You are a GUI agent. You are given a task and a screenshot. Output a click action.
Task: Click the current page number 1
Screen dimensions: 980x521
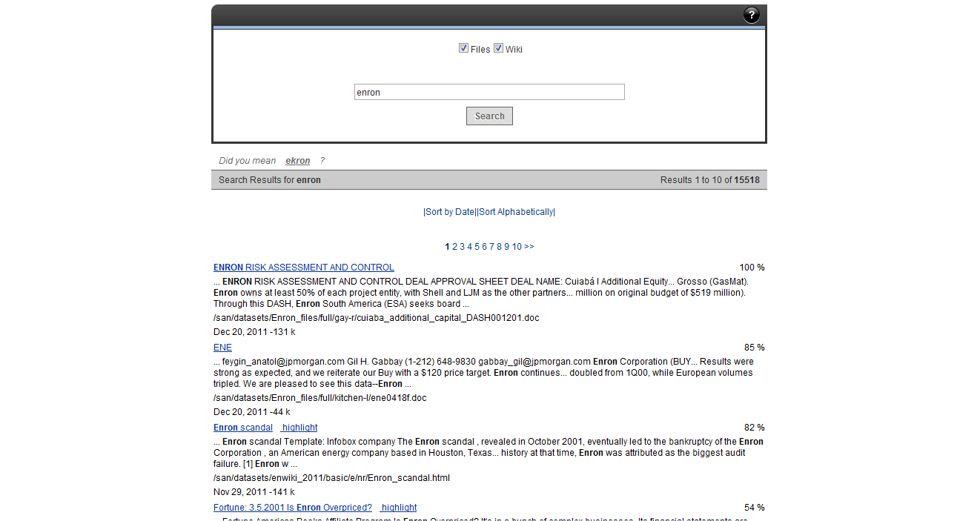448,247
